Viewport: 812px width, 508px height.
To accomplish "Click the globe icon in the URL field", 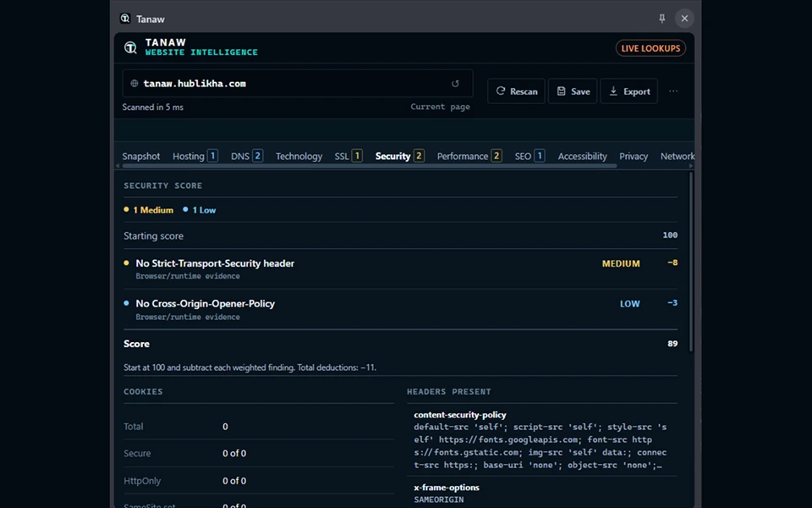I will coord(134,84).
